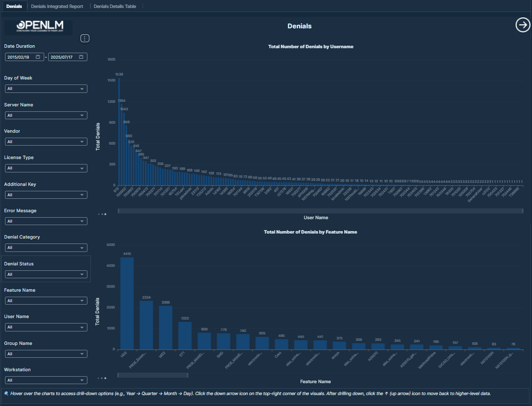Open the start date calendar picker icon

coord(38,57)
